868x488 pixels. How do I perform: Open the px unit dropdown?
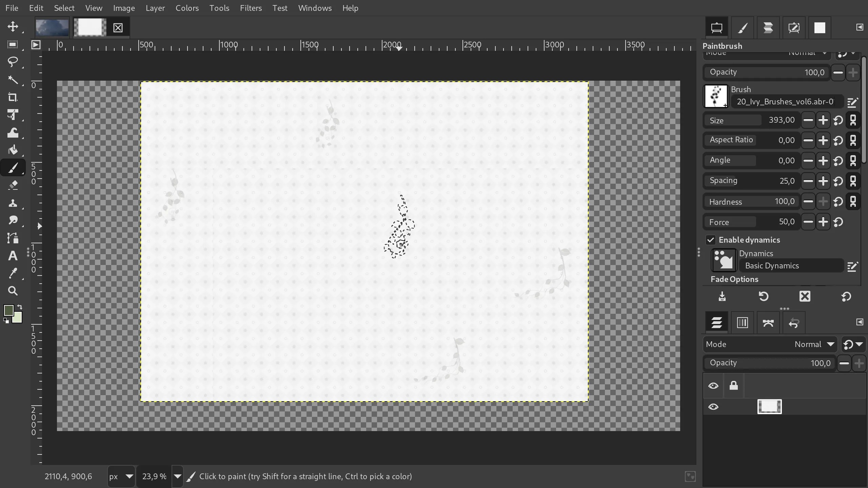pos(121,476)
